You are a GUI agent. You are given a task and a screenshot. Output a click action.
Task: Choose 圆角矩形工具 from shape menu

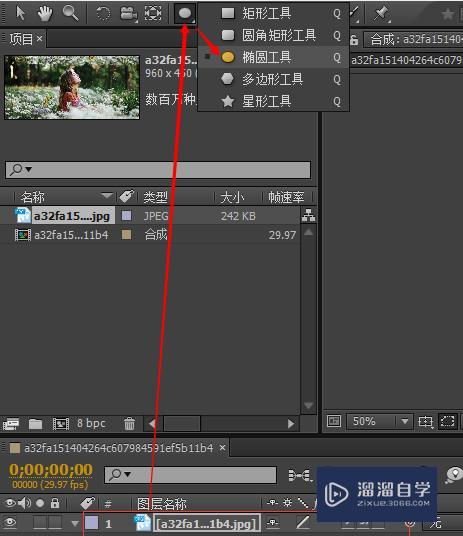[274, 35]
